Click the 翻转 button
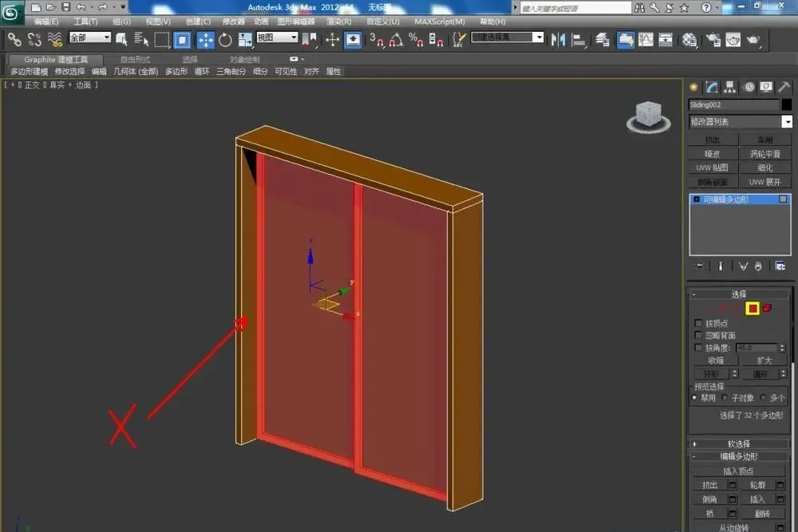798x532 pixels. pos(762,514)
